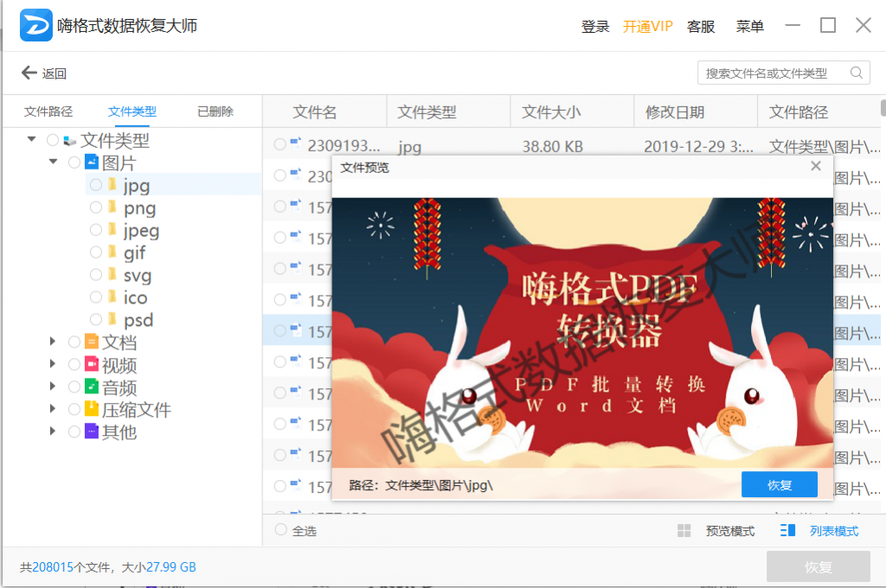This screenshot has width=886, height=588.
Task: Click the 文件类型 root drive icon
Action: point(69,140)
